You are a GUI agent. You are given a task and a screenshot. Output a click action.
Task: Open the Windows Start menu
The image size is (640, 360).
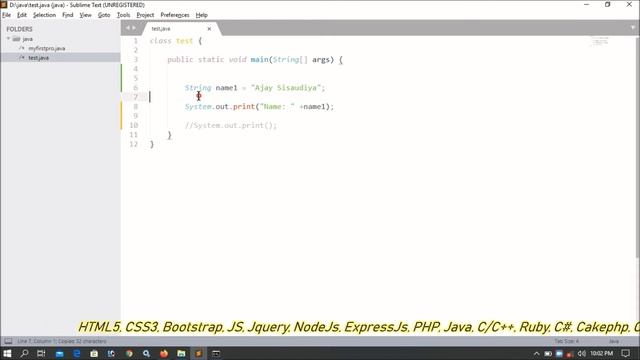tap(7, 353)
